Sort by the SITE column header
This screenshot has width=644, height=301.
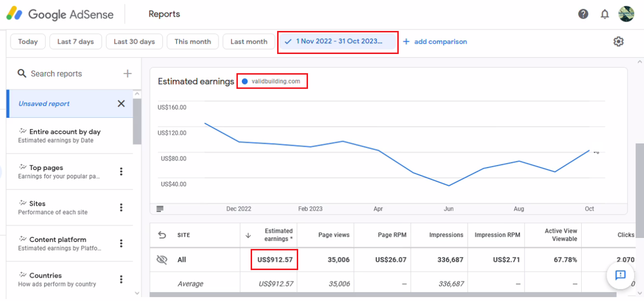point(183,235)
